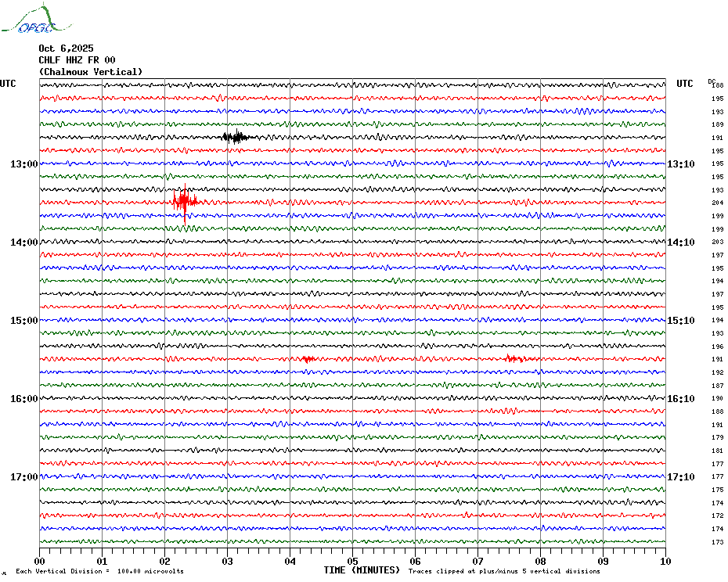728x582 pixels.
Task: Click the large red seismic burst near minute 02
Action: click(x=185, y=203)
